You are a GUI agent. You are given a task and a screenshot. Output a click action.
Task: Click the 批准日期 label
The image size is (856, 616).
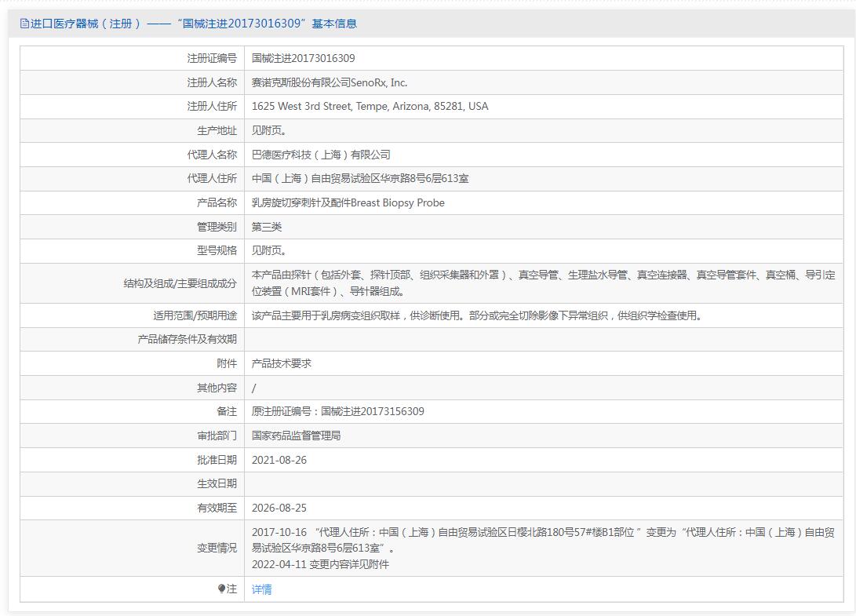click(217, 460)
